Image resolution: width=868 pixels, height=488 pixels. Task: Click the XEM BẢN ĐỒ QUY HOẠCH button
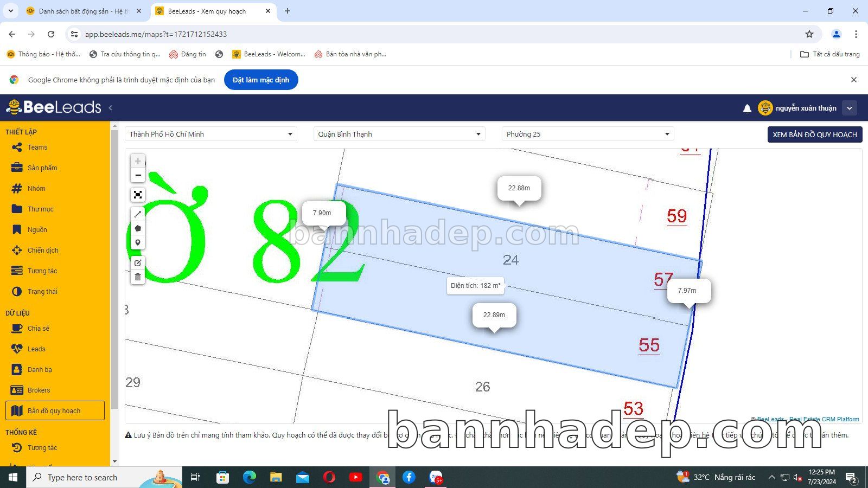pyautogui.click(x=814, y=134)
